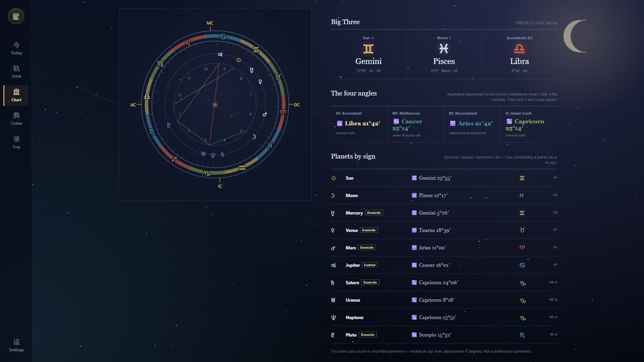Click the Libra symbol in Ascendant card
This screenshot has height=362, width=644.
pyautogui.click(x=519, y=49)
